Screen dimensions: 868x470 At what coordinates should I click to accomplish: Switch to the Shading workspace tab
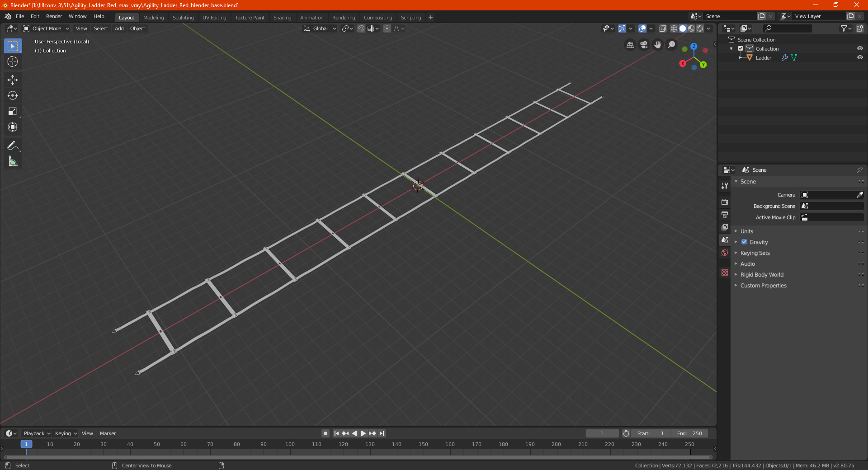(282, 18)
